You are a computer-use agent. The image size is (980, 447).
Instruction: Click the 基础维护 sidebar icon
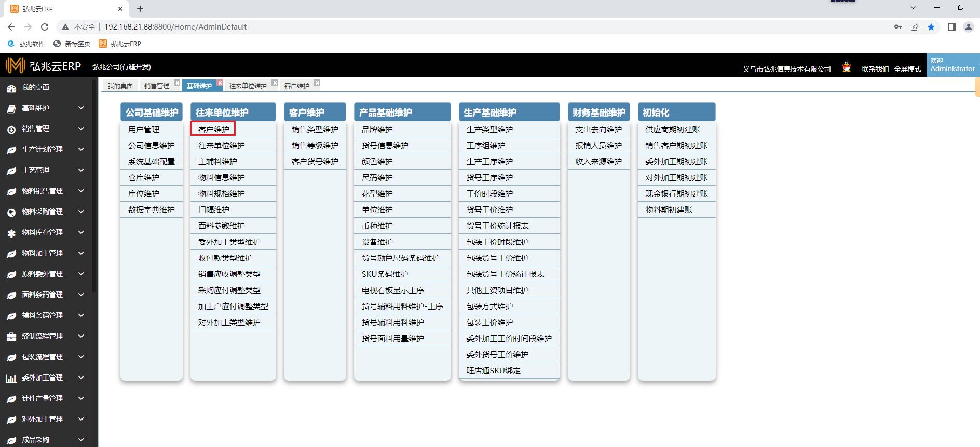pyautogui.click(x=11, y=109)
